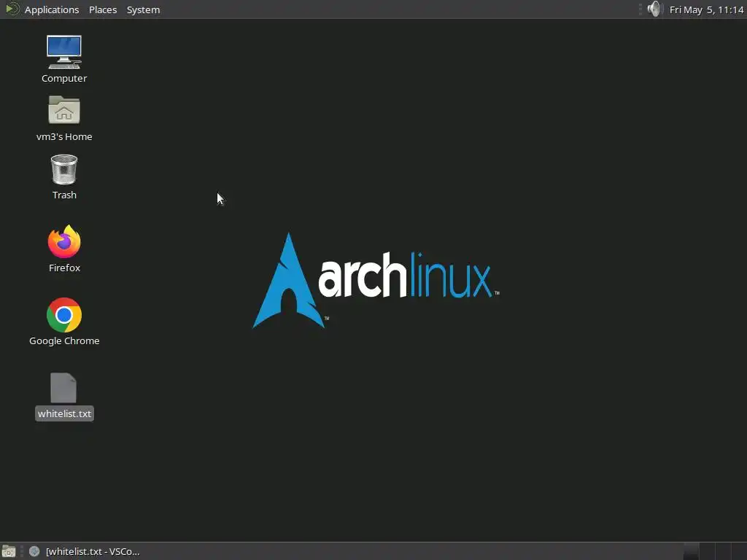Open the Applications menu
Viewport: 747px width, 560px height.
click(x=52, y=9)
